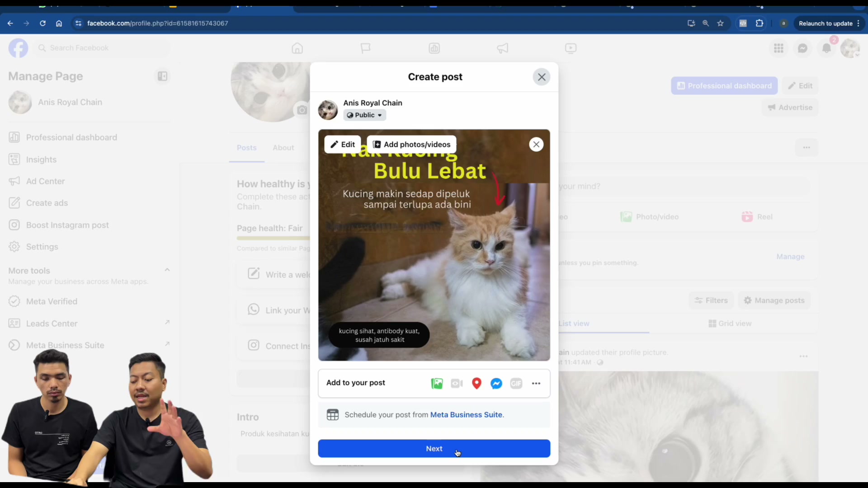Remove the attached cat photo from the post
The image size is (868, 488).
point(536,145)
